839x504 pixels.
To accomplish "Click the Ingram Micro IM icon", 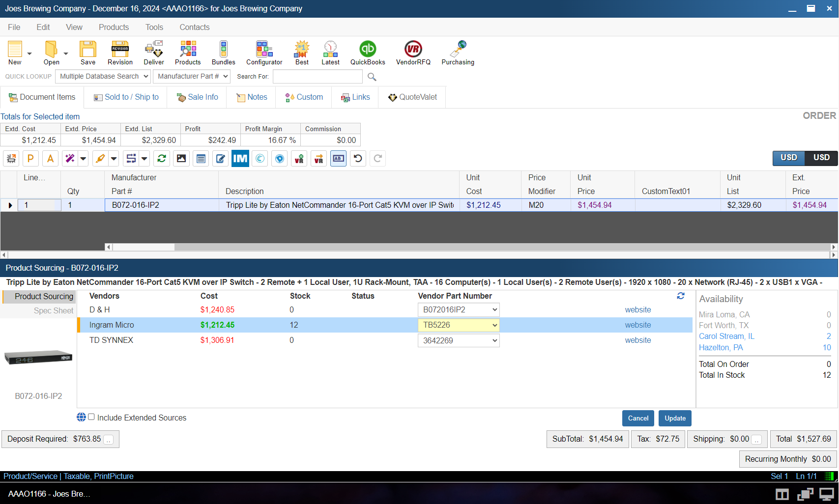I will click(240, 159).
